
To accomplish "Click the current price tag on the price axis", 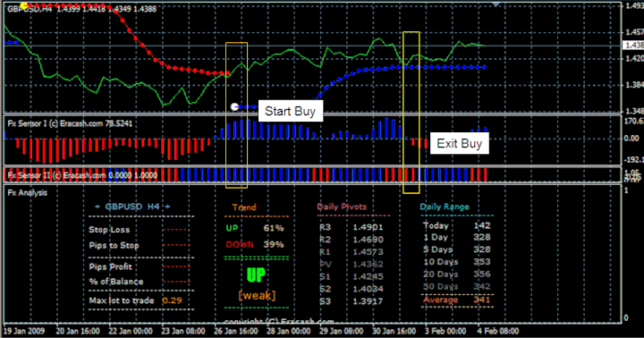I will (x=633, y=46).
